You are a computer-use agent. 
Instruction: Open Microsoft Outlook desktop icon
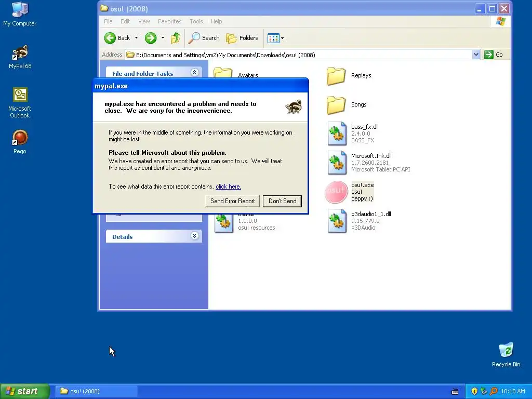click(x=20, y=102)
